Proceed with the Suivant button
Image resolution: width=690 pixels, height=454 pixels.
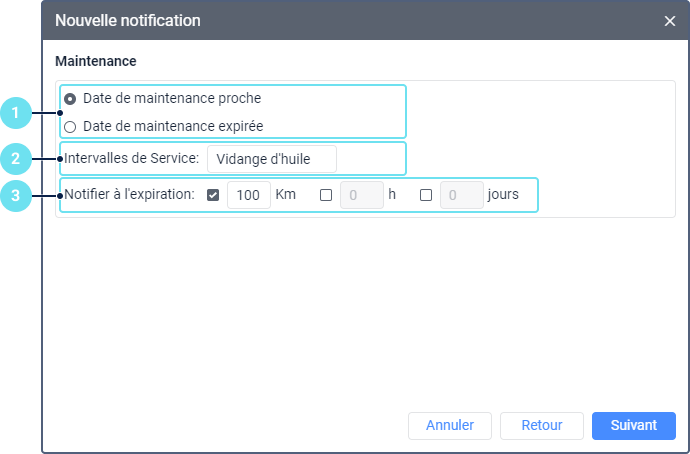tap(634, 425)
